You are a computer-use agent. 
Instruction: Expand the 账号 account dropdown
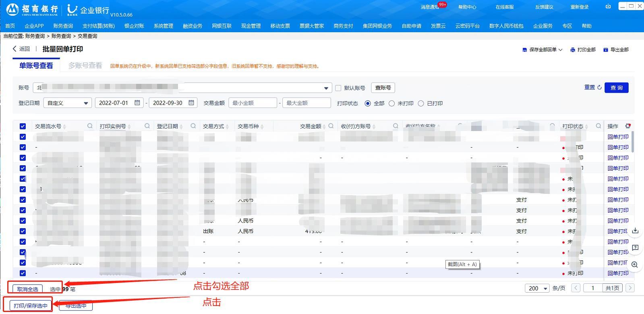pos(326,88)
